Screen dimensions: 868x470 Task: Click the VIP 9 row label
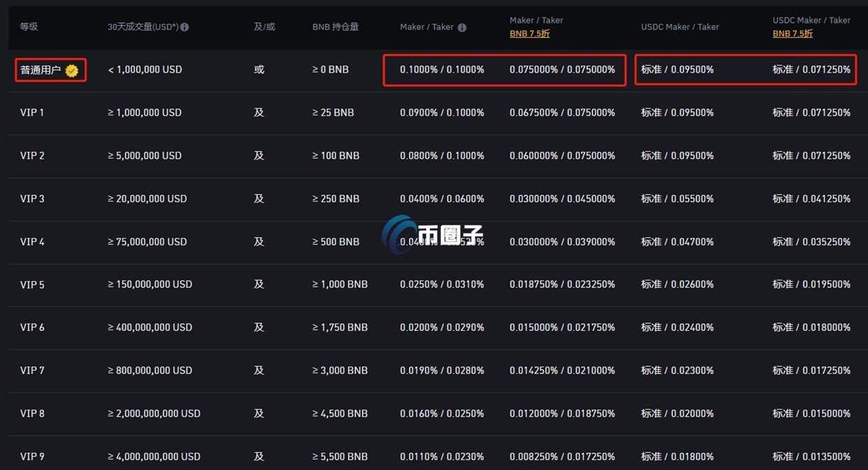(x=32, y=456)
